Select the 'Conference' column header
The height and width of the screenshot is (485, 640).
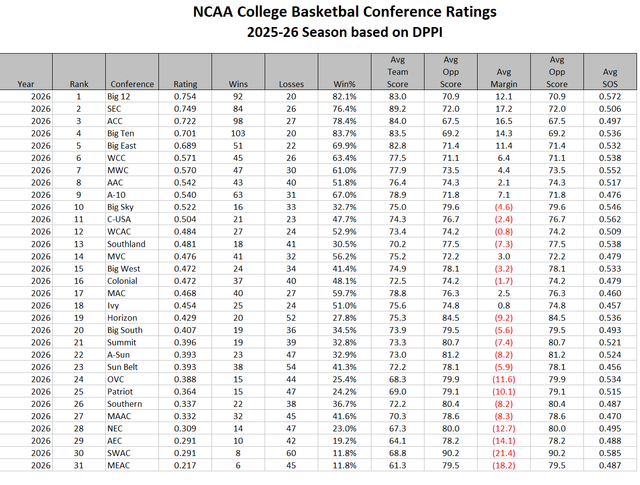(x=132, y=84)
